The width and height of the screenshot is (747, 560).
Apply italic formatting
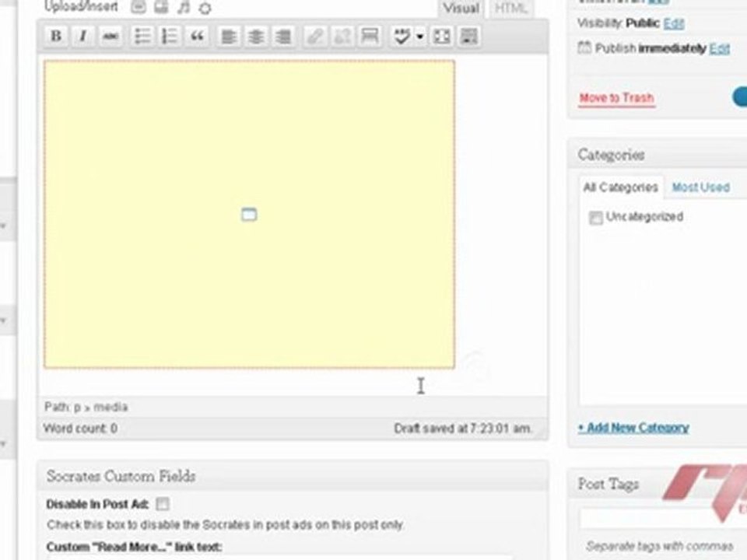tap(83, 37)
